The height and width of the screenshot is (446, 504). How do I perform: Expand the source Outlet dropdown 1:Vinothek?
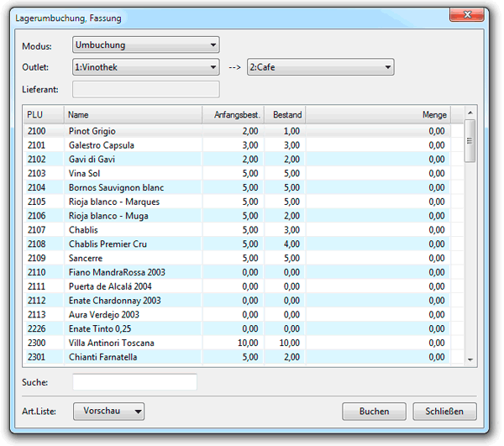(x=145, y=67)
